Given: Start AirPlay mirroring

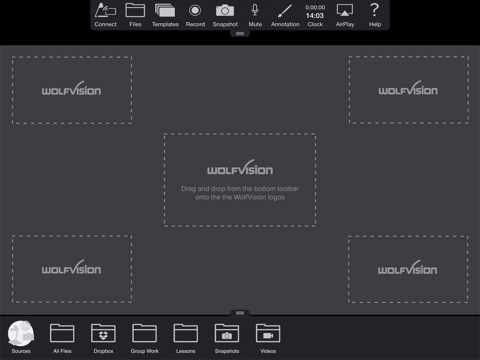Looking at the screenshot, I should [345, 15].
